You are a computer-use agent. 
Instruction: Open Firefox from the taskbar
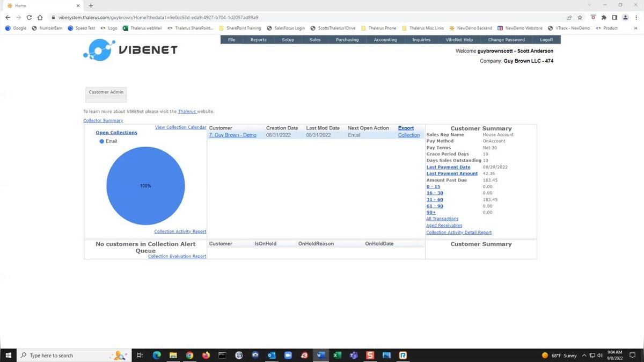click(206, 356)
